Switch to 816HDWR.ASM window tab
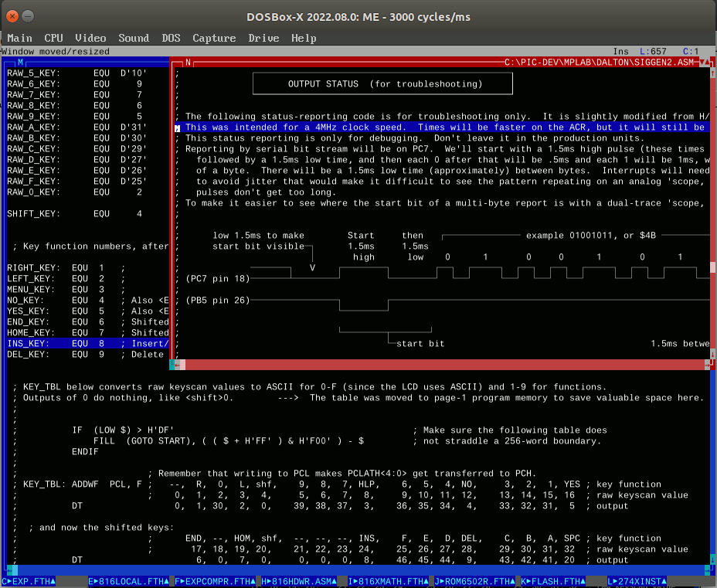This screenshot has width=717, height=588. click(x=297, y=581)
